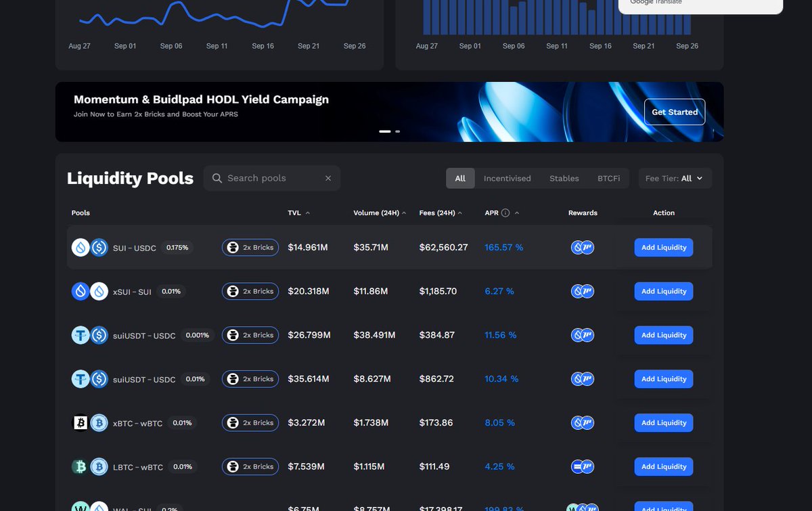812x511 pixels.
Task: Sort pools by TVL column
Action: point(298,213)
